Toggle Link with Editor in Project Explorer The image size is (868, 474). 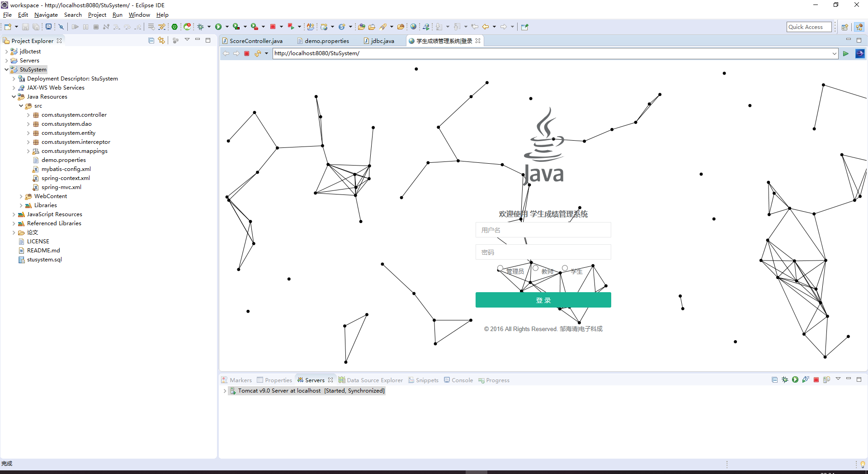[161, 40]
